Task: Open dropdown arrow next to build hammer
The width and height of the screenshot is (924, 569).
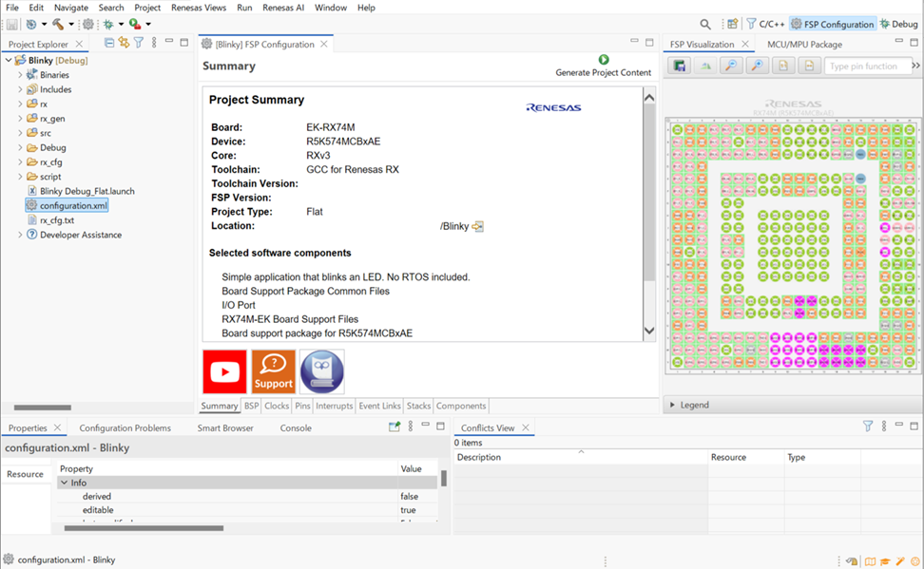Action: [x=71, y=24]
